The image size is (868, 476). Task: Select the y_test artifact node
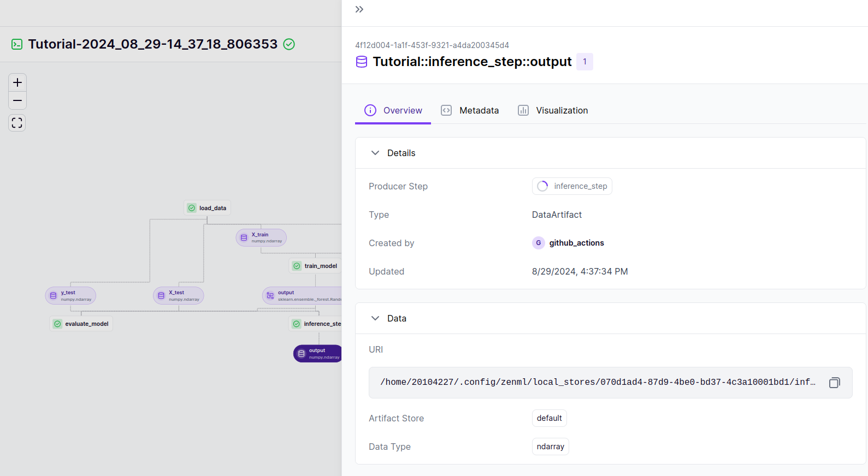pos(70,295)
